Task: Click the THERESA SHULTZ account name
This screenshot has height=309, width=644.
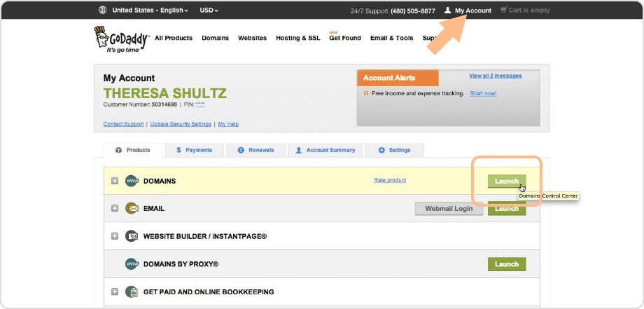Action: point(164,93)
